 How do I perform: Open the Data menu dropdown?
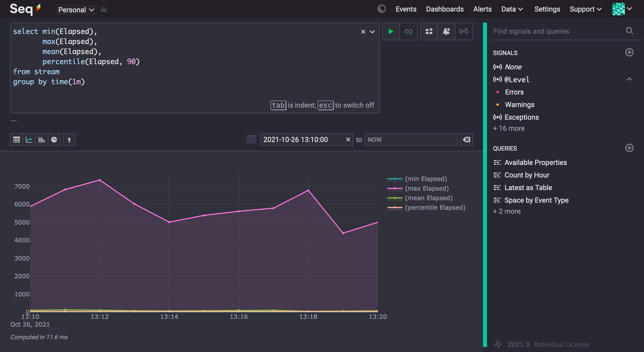[512, 9]
